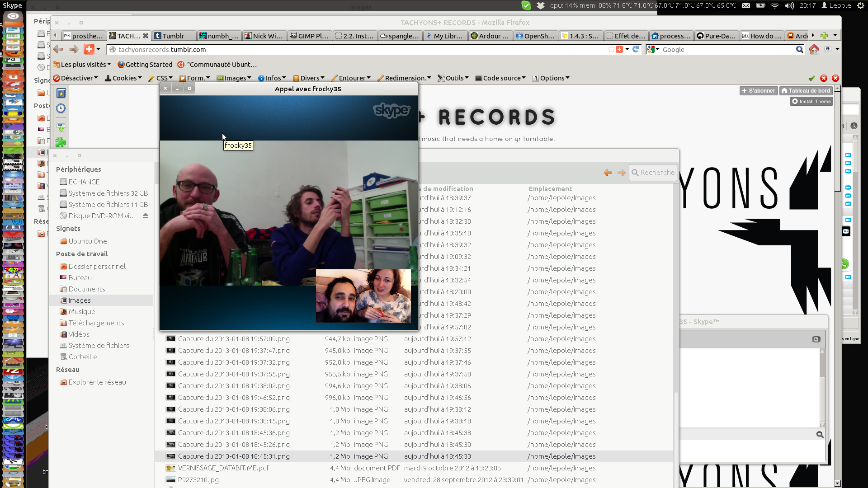
Task: Click the S'abonner button
Action: [x=758, y=91]
